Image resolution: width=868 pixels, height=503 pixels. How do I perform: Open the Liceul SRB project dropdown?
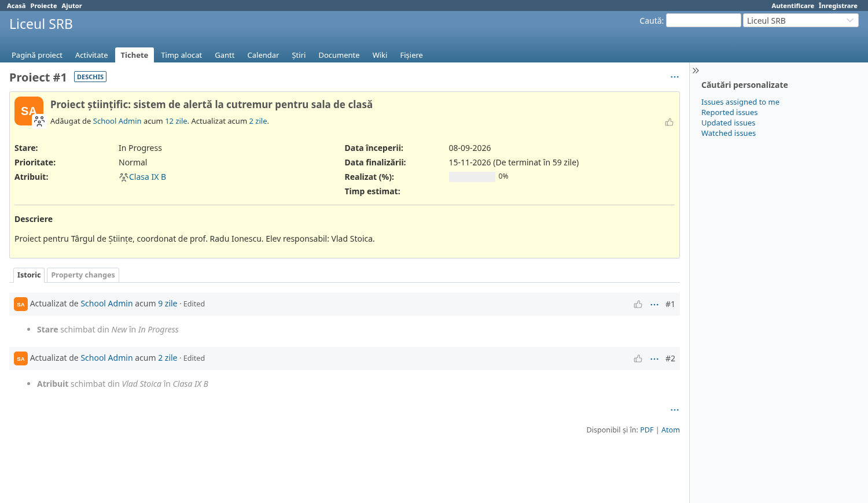pyautogui.click(x=801, y=20)
